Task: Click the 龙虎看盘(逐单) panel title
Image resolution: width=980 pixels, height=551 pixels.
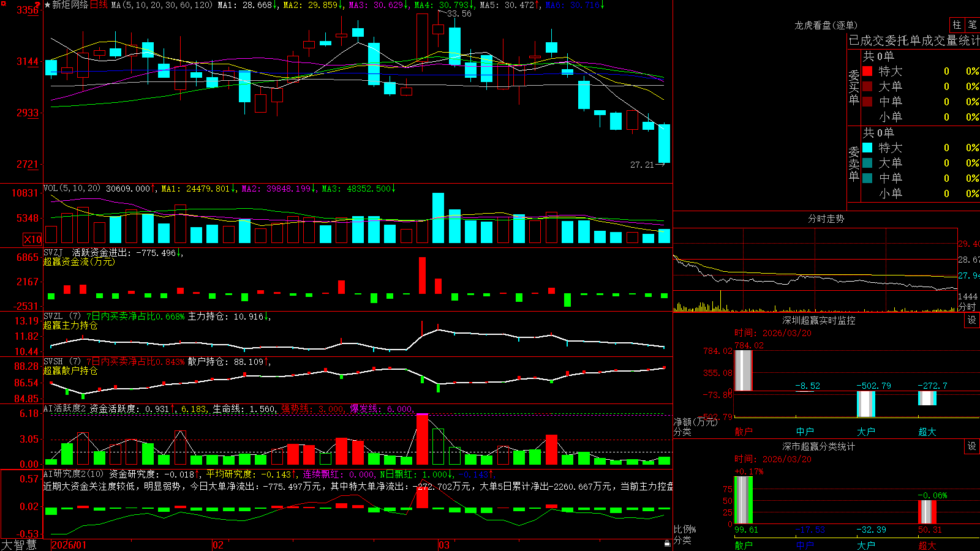Action: [x=826, y=25]
